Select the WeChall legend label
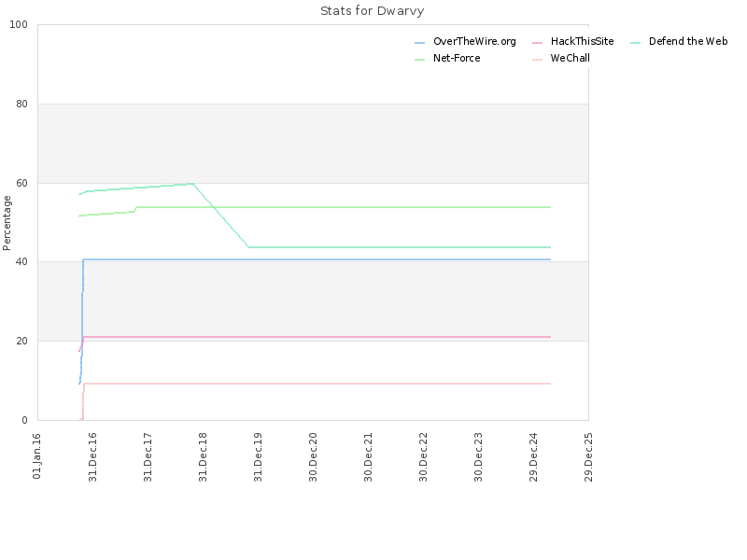Image resolution: width=747 pixels, height=560 pixels. (x=570, y=58)
